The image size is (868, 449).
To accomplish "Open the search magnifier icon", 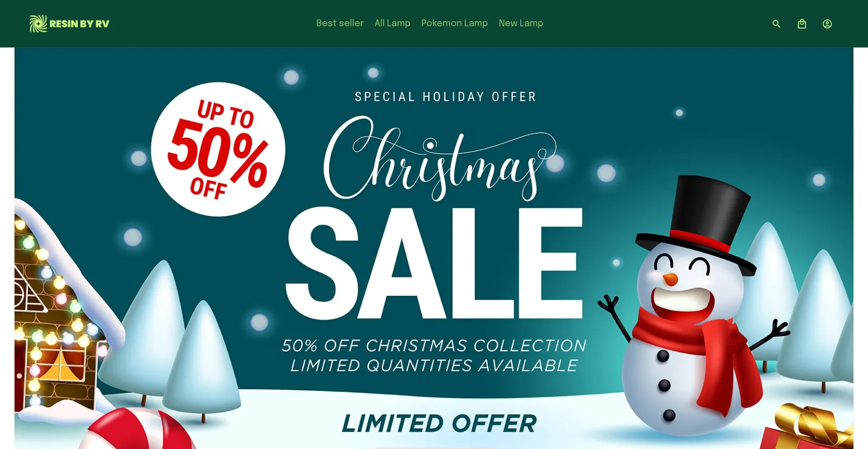I will (x=776, y=24).
